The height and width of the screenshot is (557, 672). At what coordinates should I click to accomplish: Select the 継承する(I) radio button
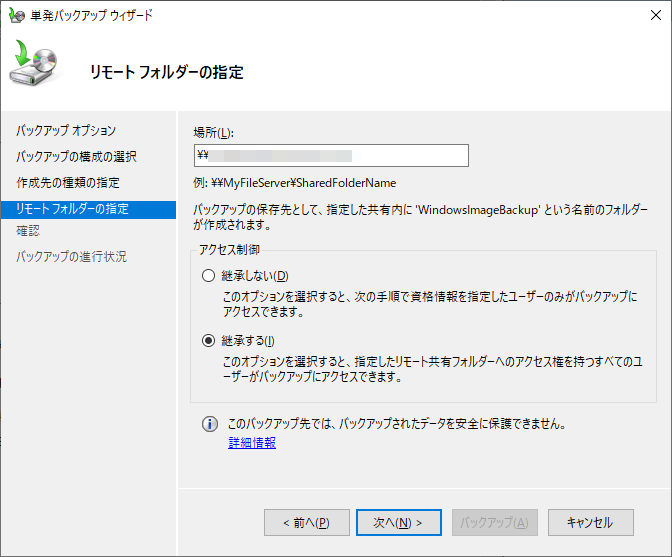point(208,341)
